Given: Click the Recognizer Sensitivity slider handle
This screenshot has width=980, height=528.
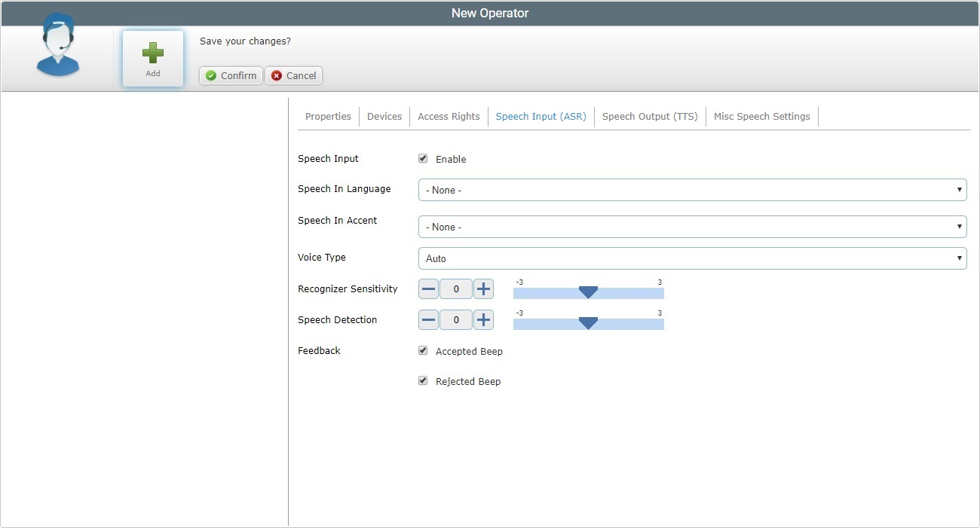Looking at the screenshot, I should coord(588,292).
